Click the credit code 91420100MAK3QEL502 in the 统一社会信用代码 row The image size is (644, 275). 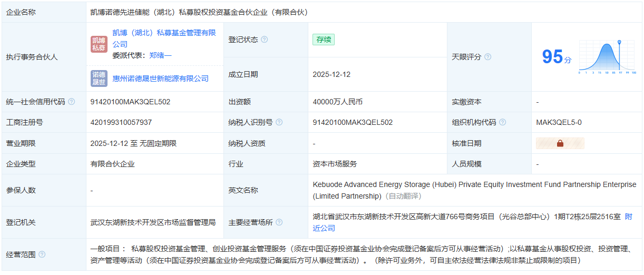pyautogui.click(x=130, y=102)
